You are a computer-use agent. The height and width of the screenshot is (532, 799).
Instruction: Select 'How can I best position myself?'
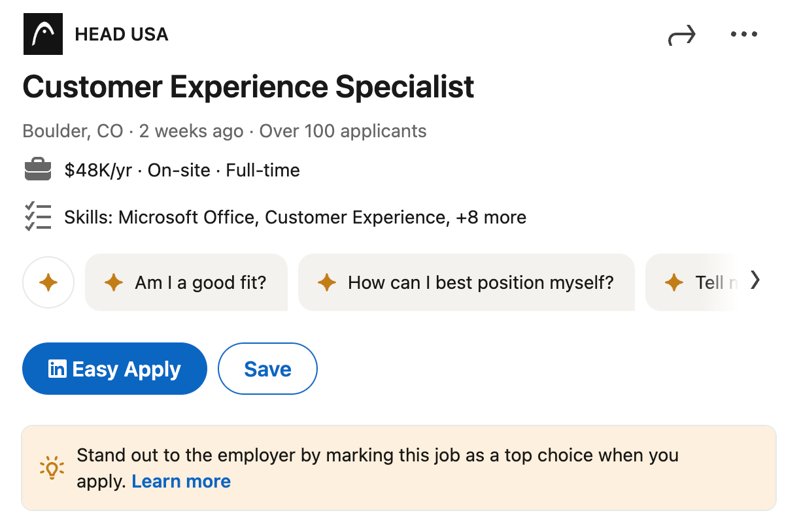click(466, 282)
